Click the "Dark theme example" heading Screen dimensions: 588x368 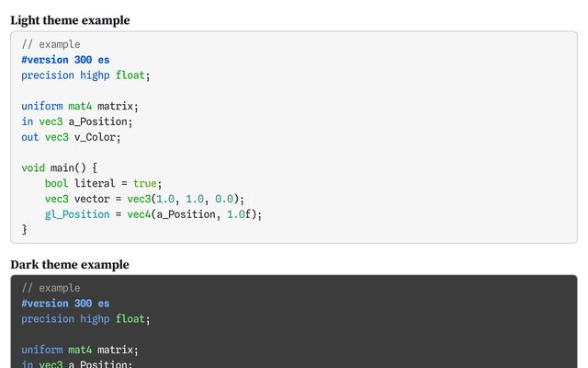(x=70, y=265)
